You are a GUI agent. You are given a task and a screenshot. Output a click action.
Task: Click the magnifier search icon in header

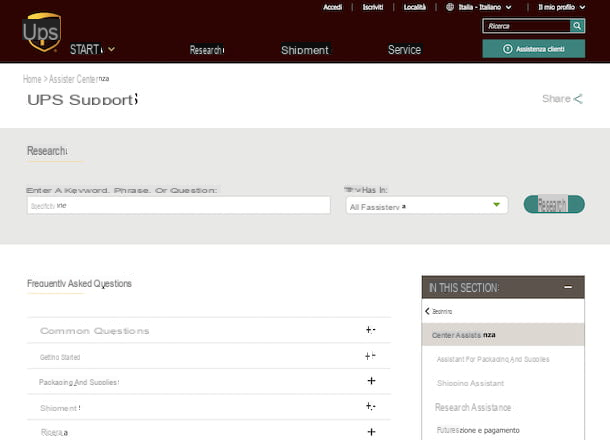coord(577,26)
